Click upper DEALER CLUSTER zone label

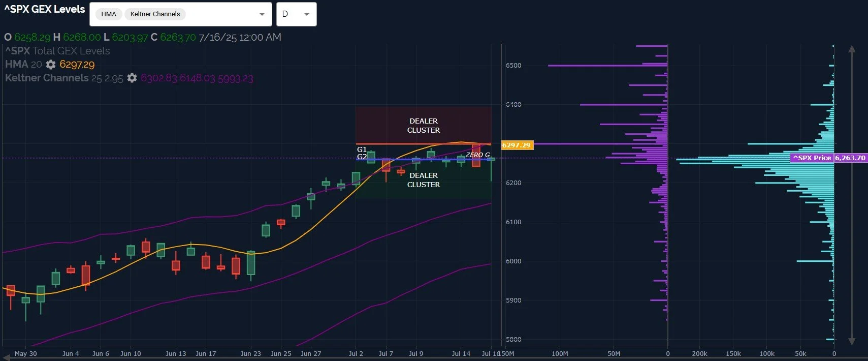tap(424, 126)
